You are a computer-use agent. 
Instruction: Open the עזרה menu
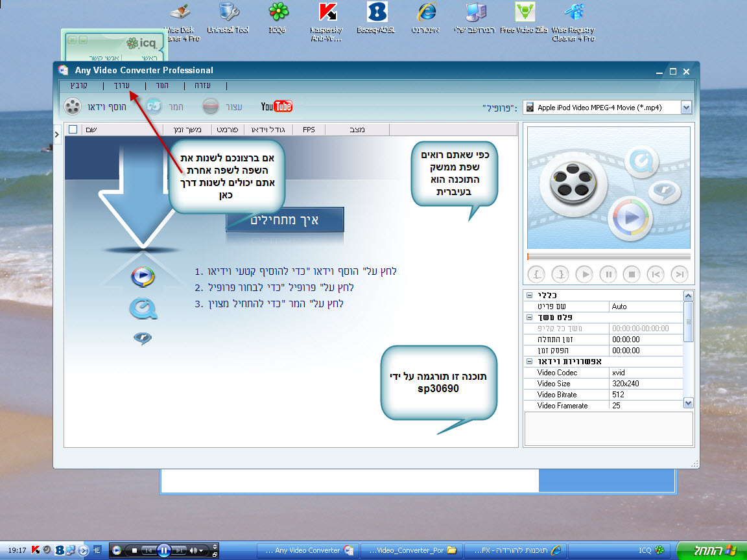point(204,86)
